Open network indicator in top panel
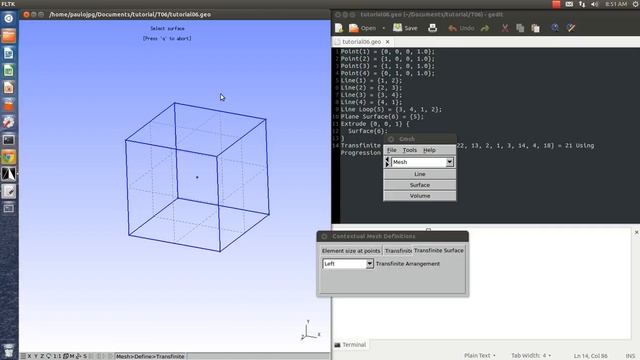This screenshot has width=640, height=360. (x=582, y=4)
